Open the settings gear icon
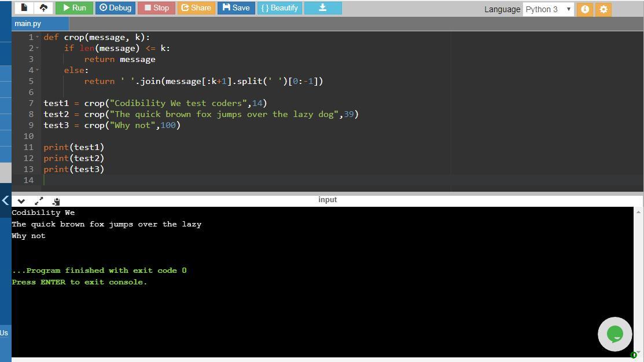This screenshot has height=362, width=644. coord(603,9)
